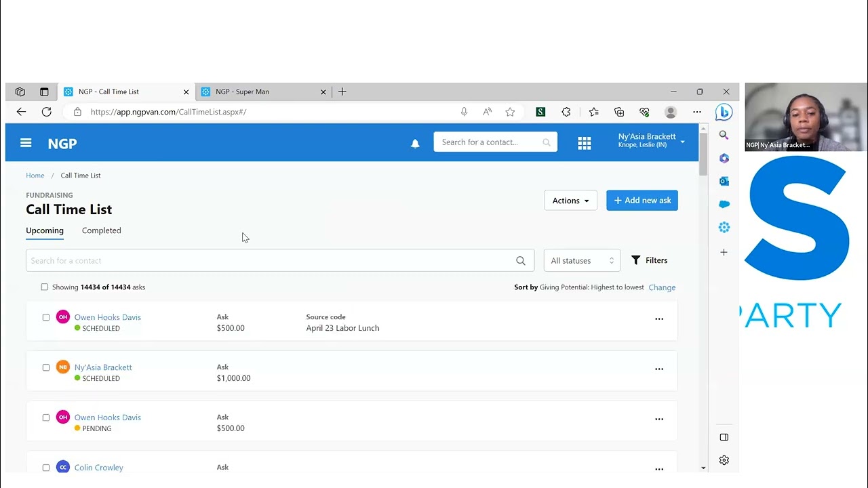Open the browser settings and more menu
This screenshot has width=868, height=488.
(x=697, y=112)
